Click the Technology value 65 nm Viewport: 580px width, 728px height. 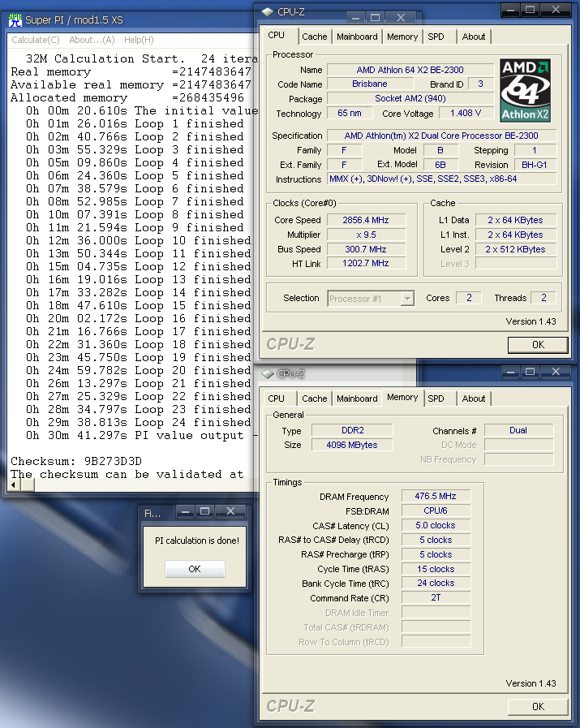pyautogui.click(x=350, y=113)
